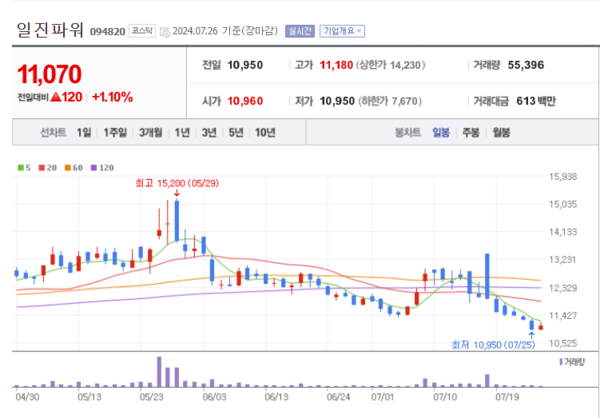
Task: Switch to 월봉 monthly candle chart
Action: pos(501,133)
